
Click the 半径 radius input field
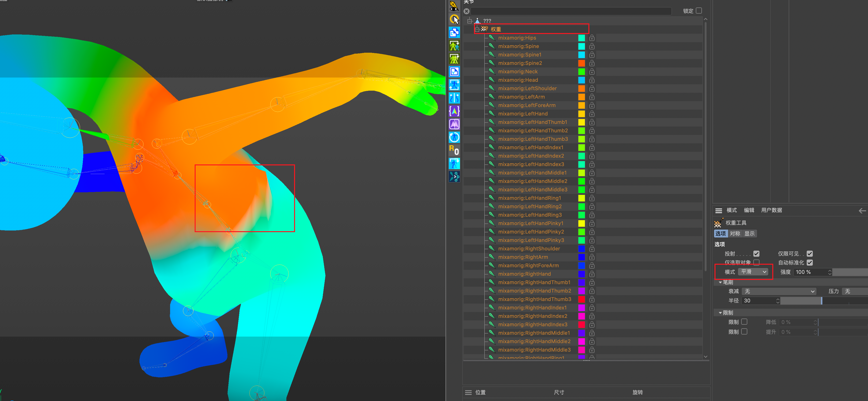pyautogui.click(x=761, y=301)
